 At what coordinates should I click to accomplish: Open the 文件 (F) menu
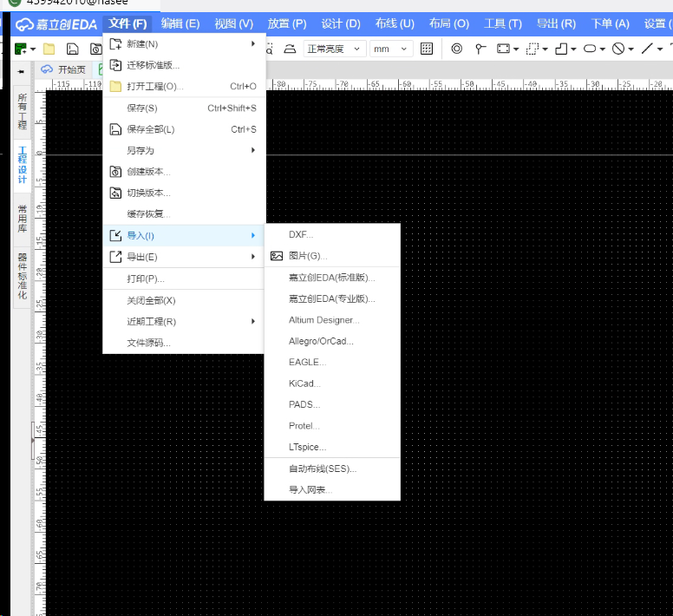(x=127, y=23)
